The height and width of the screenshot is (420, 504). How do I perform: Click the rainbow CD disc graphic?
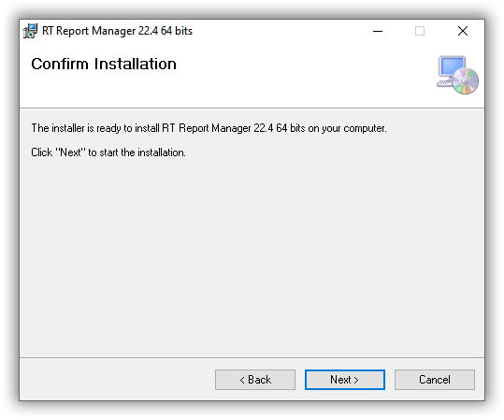[466, 80]
